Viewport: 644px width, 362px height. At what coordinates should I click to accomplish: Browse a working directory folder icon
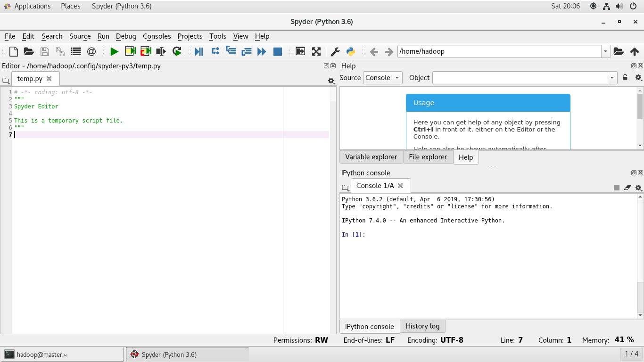tap(619, 51)
